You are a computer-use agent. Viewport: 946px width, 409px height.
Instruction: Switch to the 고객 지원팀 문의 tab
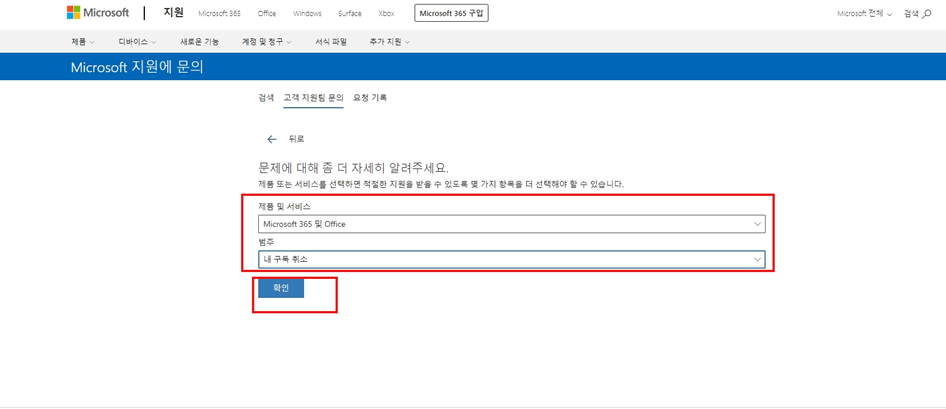point(313,98)
